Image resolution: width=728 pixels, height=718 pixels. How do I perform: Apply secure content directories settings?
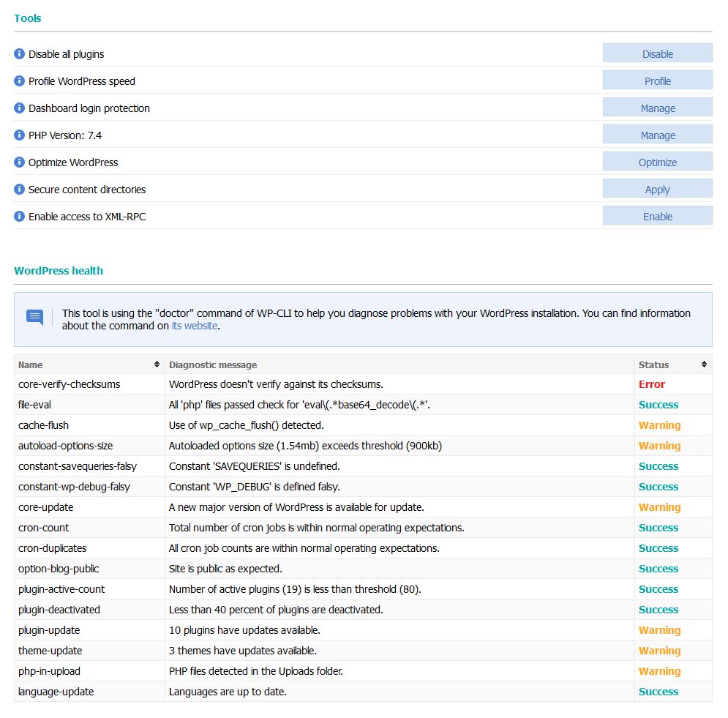point(656,188)
